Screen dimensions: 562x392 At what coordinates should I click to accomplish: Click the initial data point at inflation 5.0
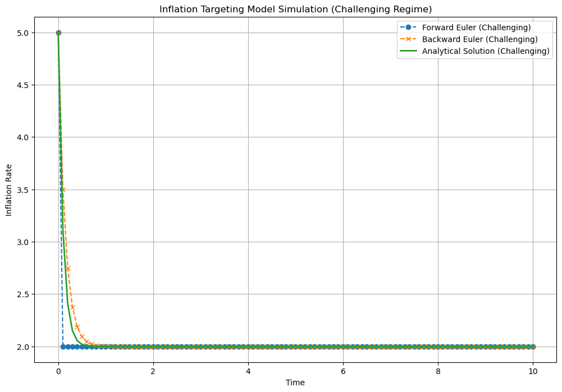pyautogui.click(x=58, y=33)
